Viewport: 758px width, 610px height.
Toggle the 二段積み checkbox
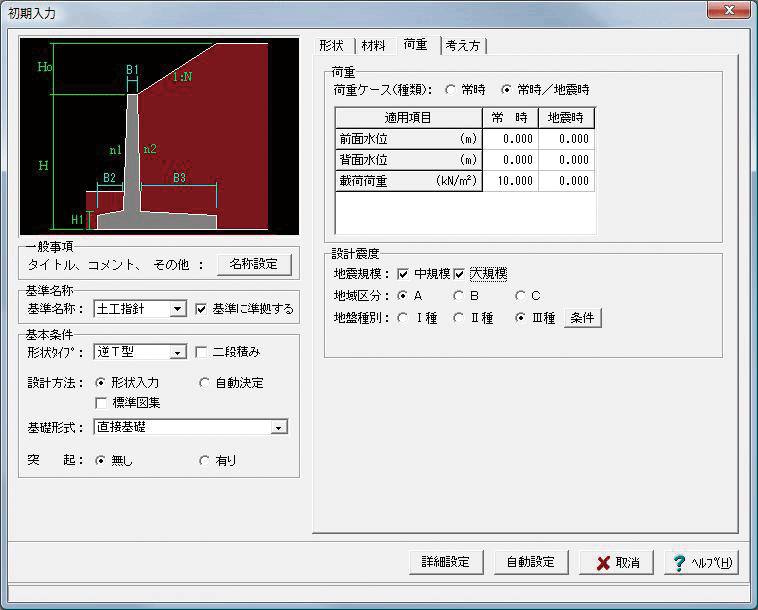point(201,352)
